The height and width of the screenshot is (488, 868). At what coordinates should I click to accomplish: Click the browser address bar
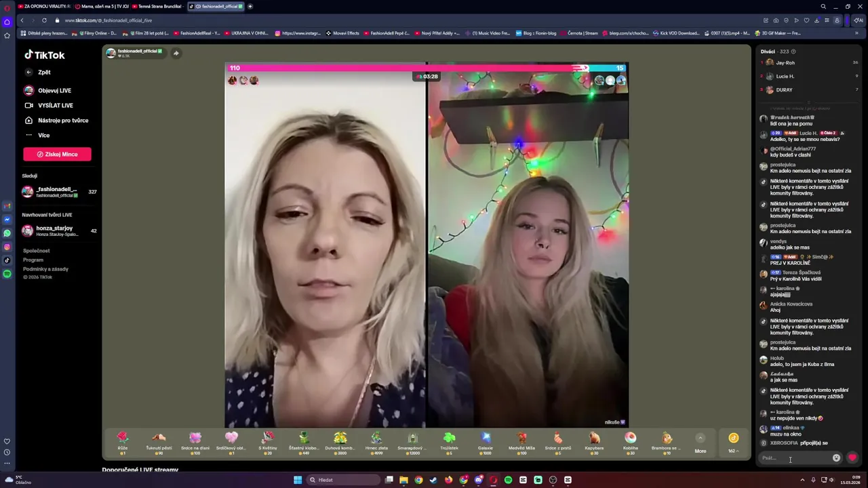[x=407, y=20]
